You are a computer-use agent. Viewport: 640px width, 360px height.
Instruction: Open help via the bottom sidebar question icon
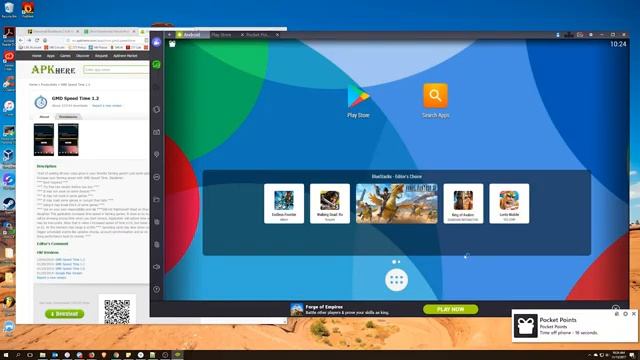coord(156,289)
